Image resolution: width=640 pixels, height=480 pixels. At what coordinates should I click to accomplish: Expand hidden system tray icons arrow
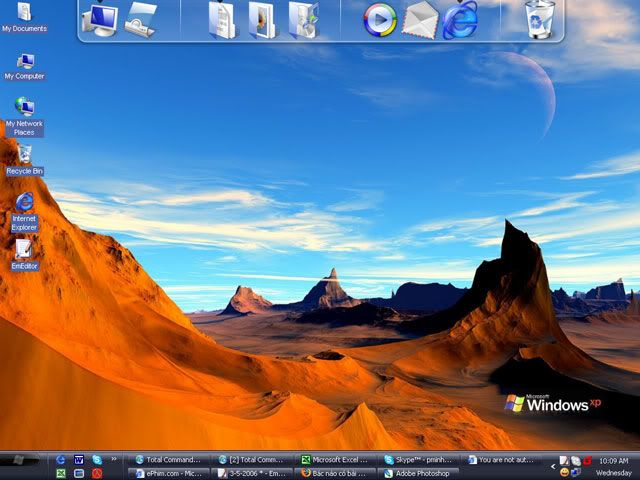(553, 467)
